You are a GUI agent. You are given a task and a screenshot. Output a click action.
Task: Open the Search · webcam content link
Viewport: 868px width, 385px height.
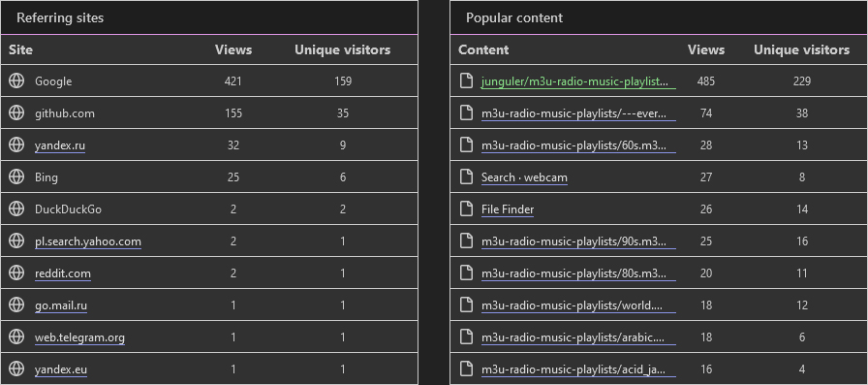(524, 177)
